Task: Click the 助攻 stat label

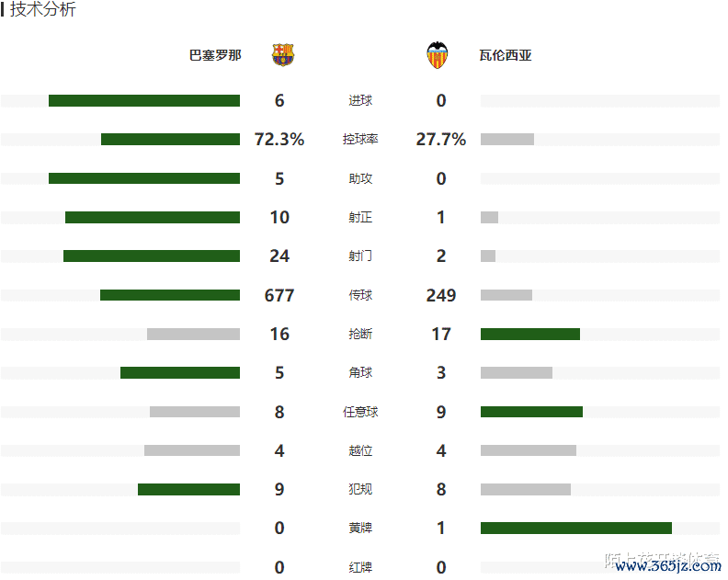Action: [360, 179]
